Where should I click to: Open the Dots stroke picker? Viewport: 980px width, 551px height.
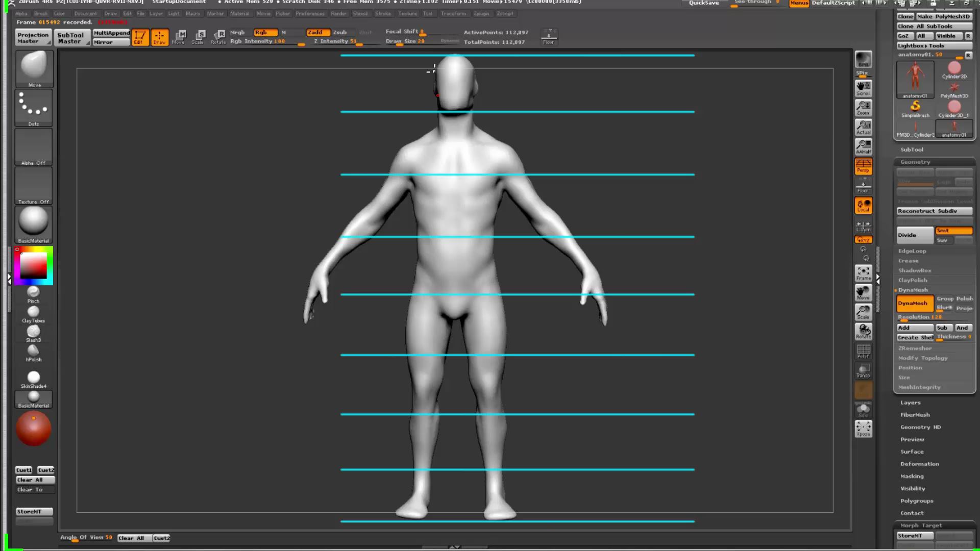[34, 108]
